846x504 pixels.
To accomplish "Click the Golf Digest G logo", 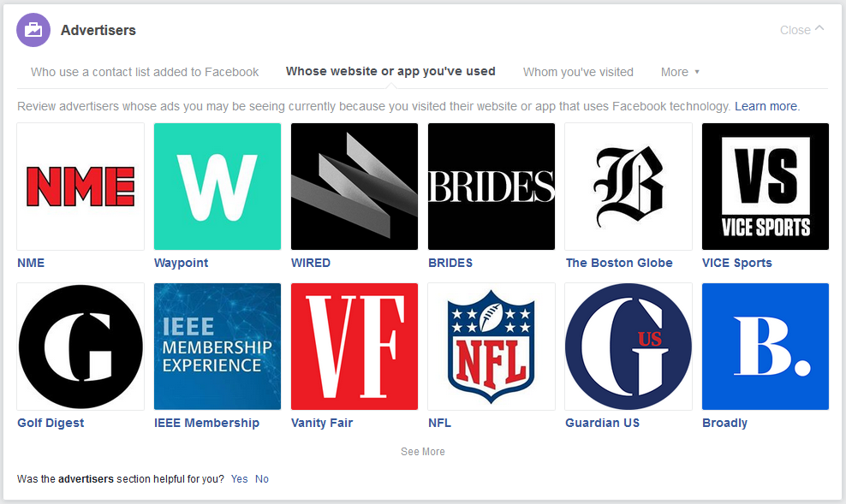I will pos(80,347).
